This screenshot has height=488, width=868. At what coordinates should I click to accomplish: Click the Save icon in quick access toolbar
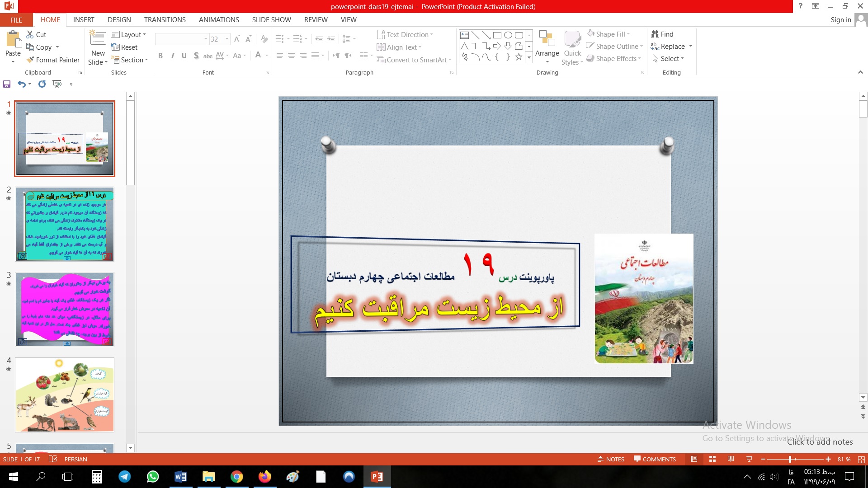tap(7, 84)
